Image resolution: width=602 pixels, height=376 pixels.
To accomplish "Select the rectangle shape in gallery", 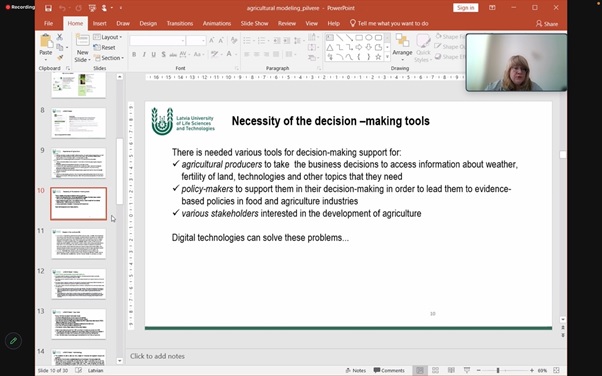I will pos(359,38).
